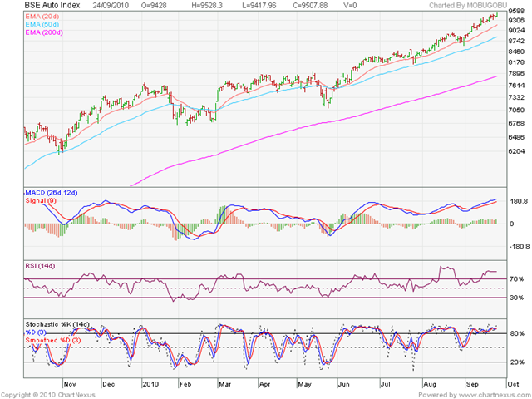
Task: Click the Feb month axis label
Action: pyautogui.click(x=185, y=384)
